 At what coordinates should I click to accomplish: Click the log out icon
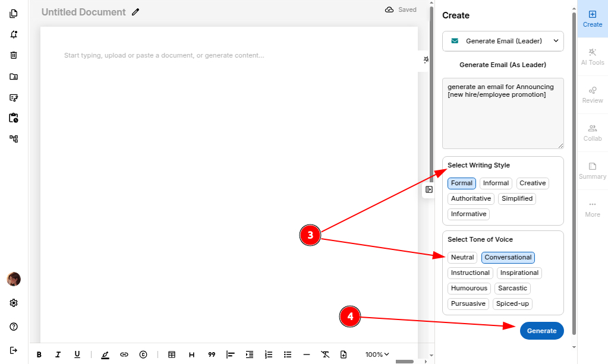click(x=14, y=350)
